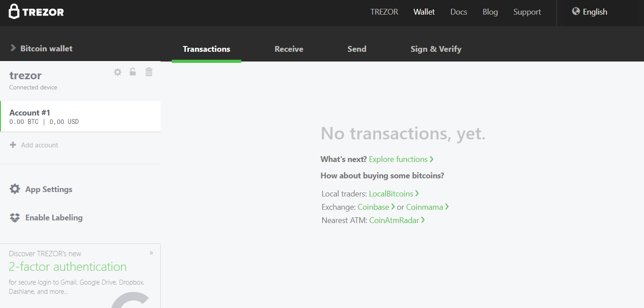Click the plus icon for Add account
The image size is (644, 308).
point(13,145)
